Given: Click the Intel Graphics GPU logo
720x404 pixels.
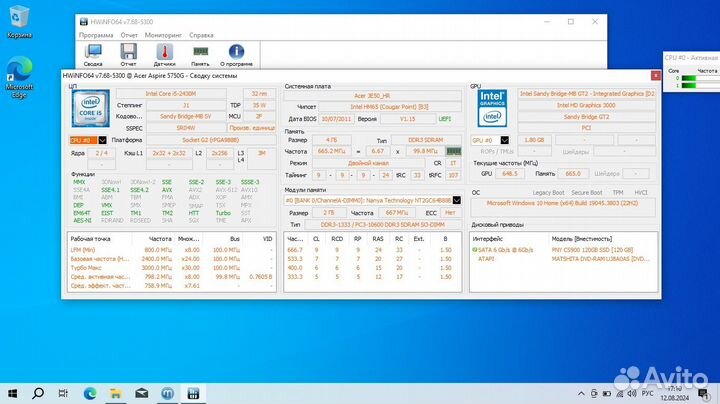Looking at the screenshot, I should click(x=492, y=108).
